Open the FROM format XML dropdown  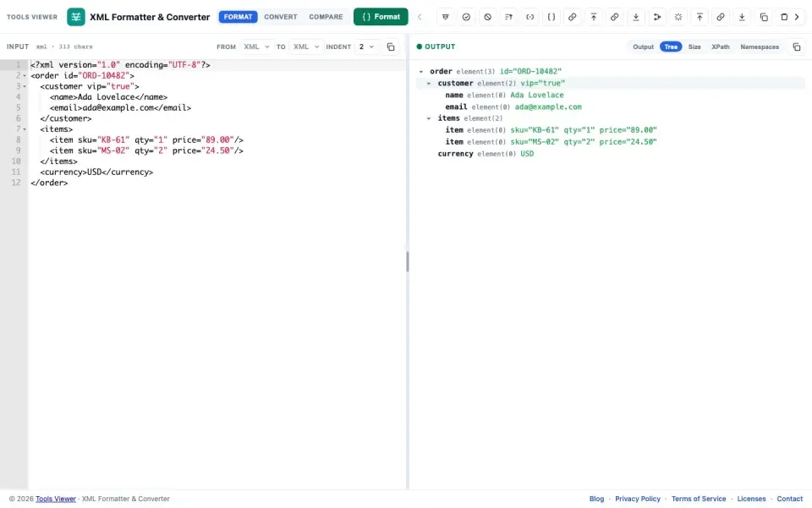click(256, 46)
